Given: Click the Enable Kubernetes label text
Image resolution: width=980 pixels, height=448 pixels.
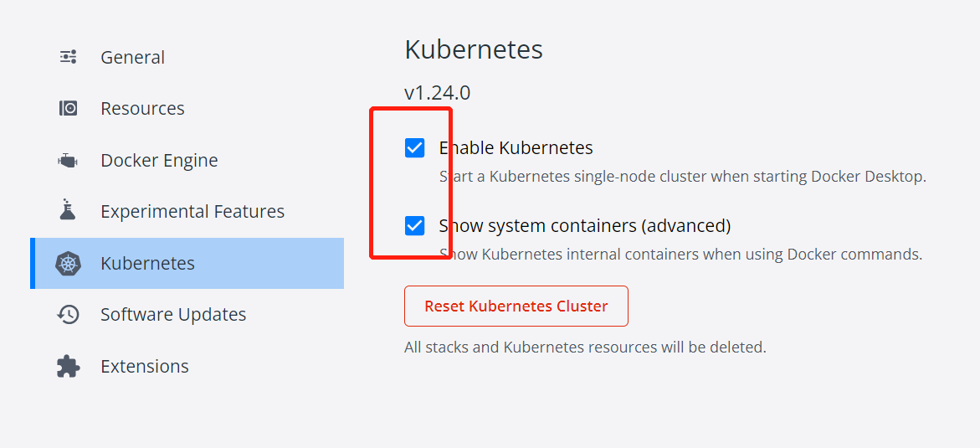Looking at the screenshot, I should pyautogui.click(x=516, y=148).
